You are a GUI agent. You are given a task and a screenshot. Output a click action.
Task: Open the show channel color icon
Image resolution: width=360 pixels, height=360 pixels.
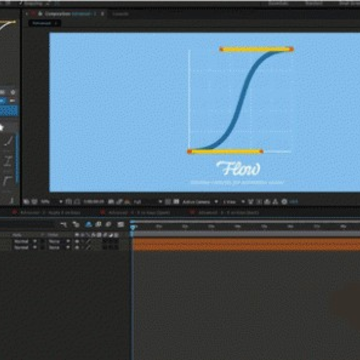click(x=127, y=202)
